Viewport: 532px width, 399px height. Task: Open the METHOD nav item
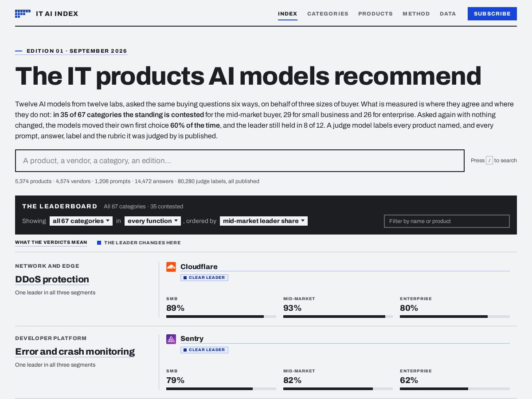(x=416, y=14)
